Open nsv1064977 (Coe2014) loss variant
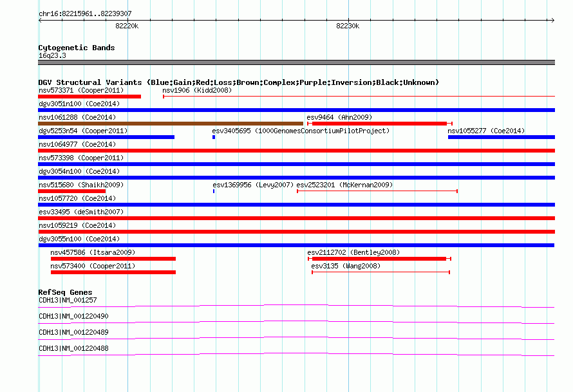 point(296,151)
